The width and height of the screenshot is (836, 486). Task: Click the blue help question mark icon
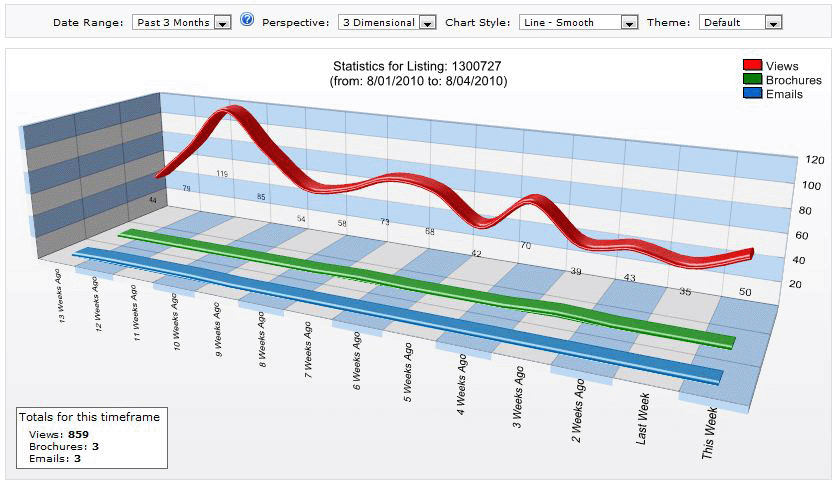247,21
